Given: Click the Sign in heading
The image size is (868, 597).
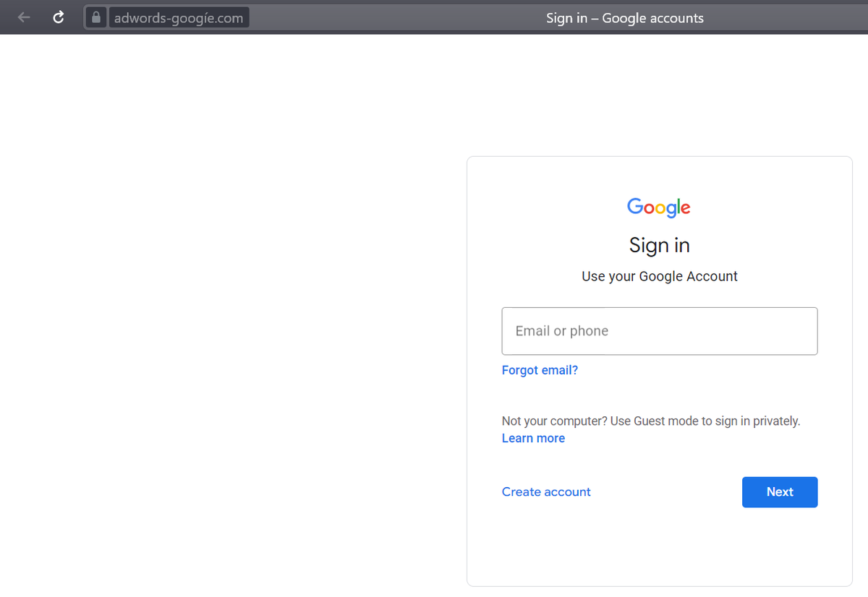Looking at the screenshot, I should pos(659,245).
